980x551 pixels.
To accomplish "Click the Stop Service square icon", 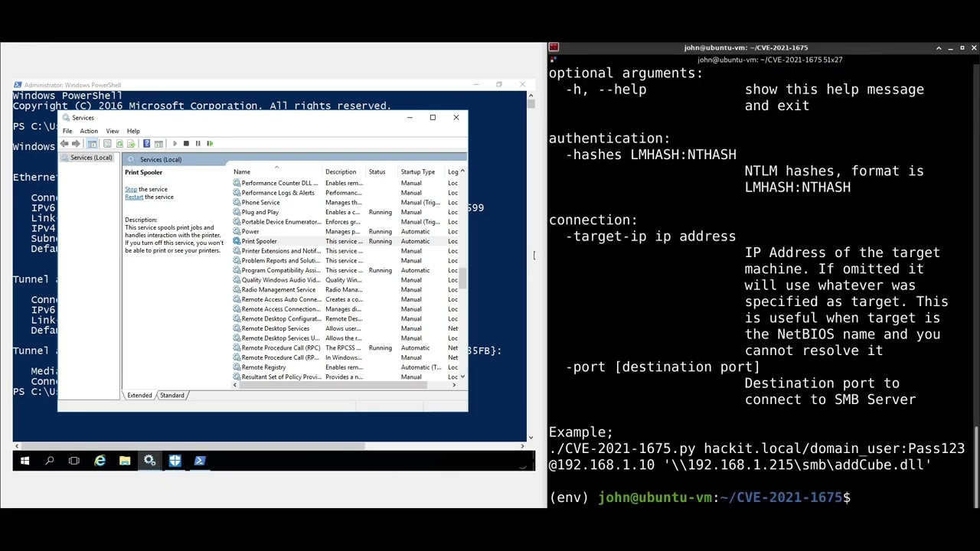I will 186,144.
